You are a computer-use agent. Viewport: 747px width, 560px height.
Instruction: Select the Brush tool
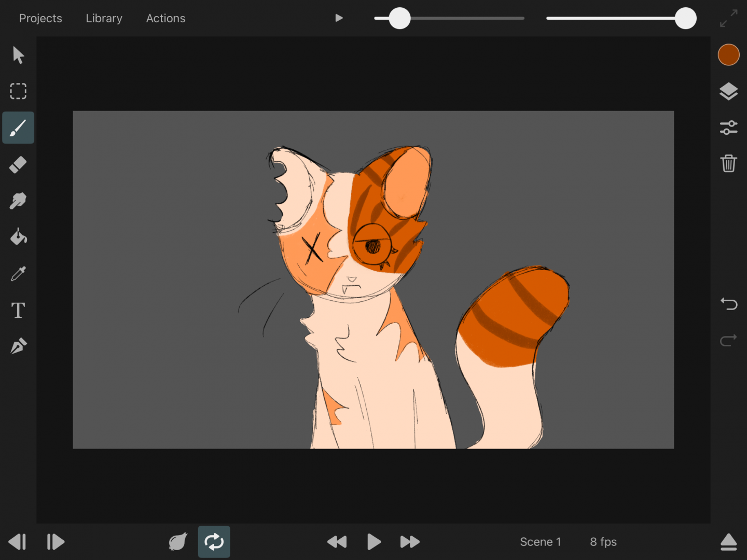pyautogui.click(x=18, y=128)
